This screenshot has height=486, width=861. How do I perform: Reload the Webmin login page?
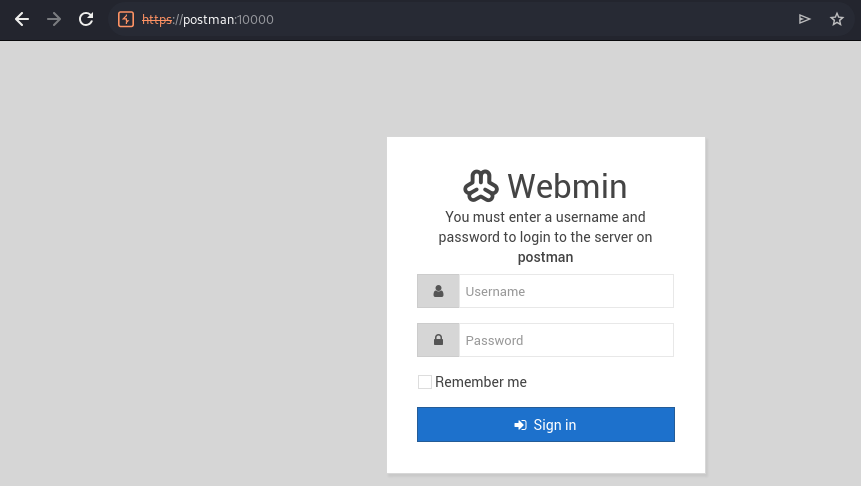pyautogui.click(x=86, y=19)
